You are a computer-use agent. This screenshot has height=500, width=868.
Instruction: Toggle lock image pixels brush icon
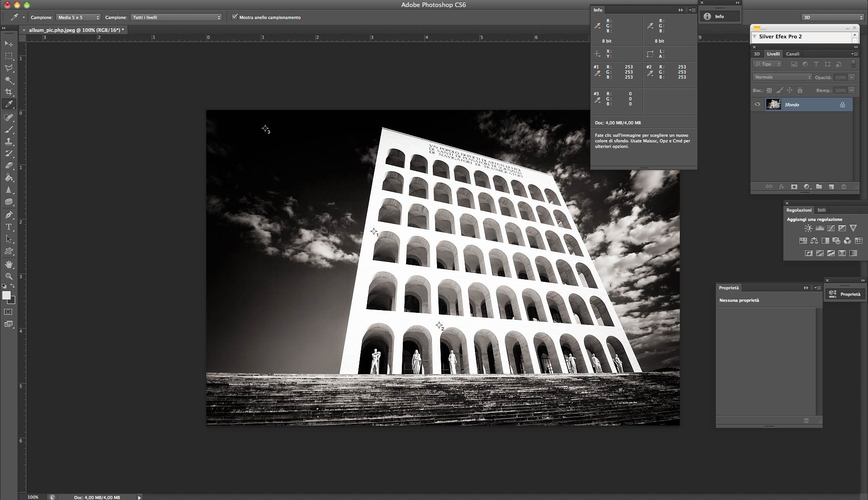point(780,91)
